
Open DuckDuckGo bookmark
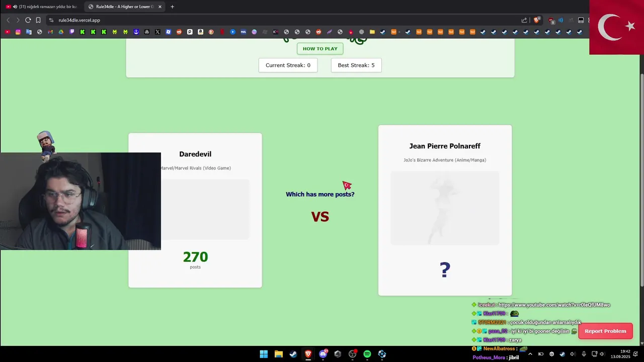point(211,32)
